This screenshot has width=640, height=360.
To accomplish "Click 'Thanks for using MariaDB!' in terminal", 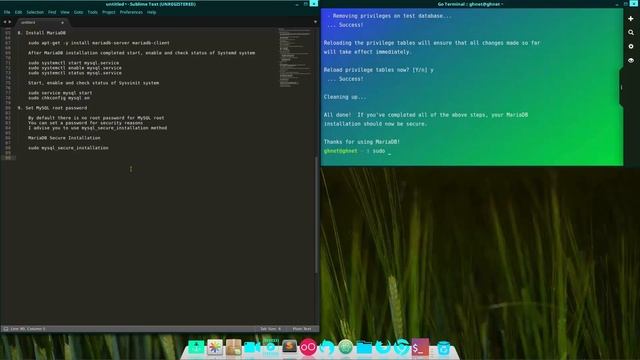I will point(362,142).
